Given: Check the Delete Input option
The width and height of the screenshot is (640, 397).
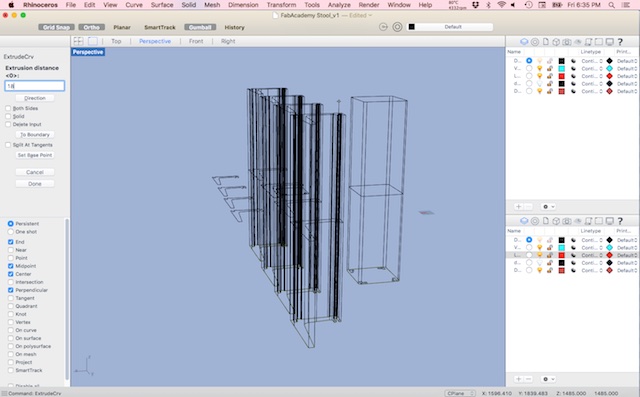Looking at the screenshot, I should click(x=8, y=124).
